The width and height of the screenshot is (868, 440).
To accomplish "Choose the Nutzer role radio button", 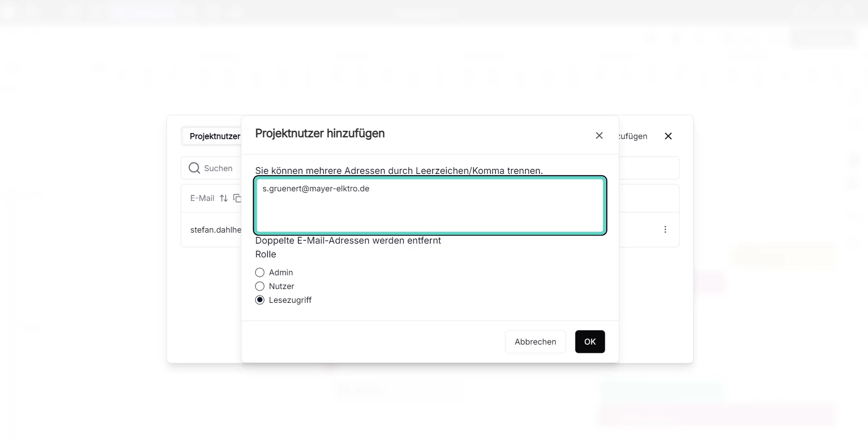I will coord(260,286).
